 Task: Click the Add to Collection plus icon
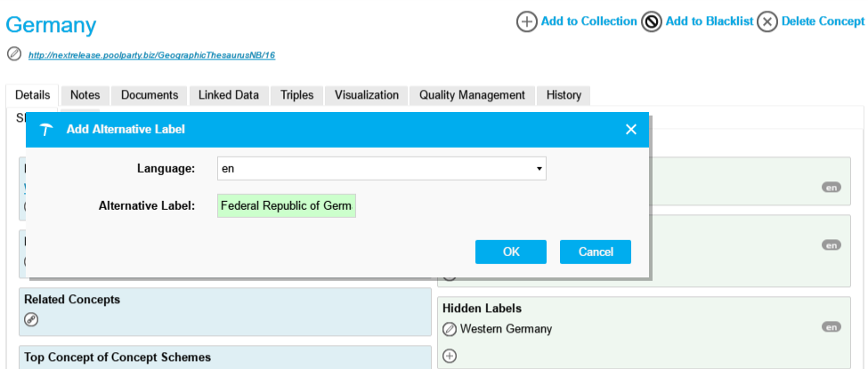click(527, 22)
